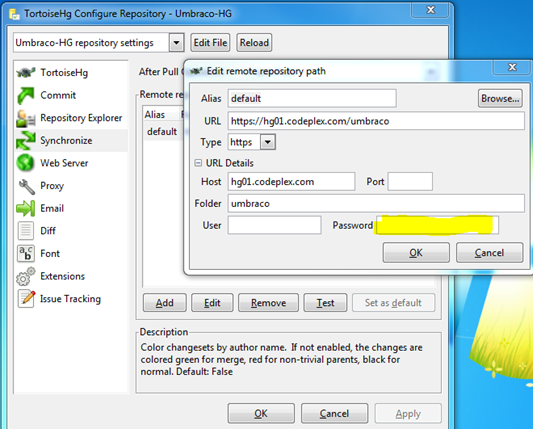Viewport: 533px width, 429px height.
Task: Click the Reload button
Action: [x=254, y=43]
